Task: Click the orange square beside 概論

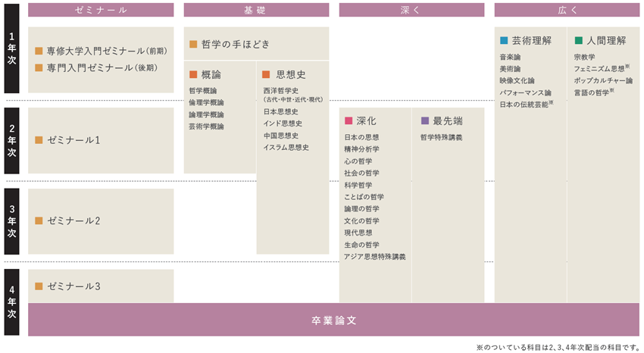Action: tap(193, 74)
